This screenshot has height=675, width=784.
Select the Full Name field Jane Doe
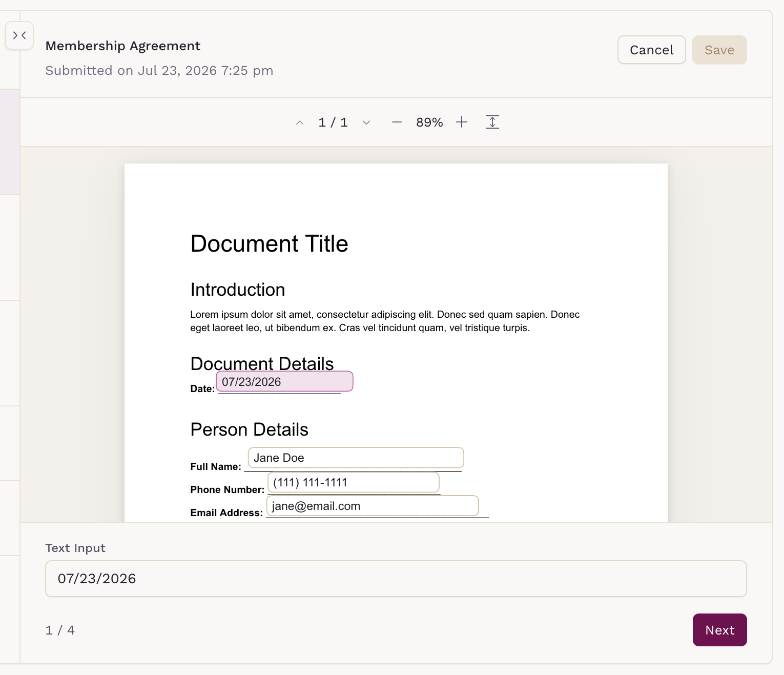[x=356, y=458]
